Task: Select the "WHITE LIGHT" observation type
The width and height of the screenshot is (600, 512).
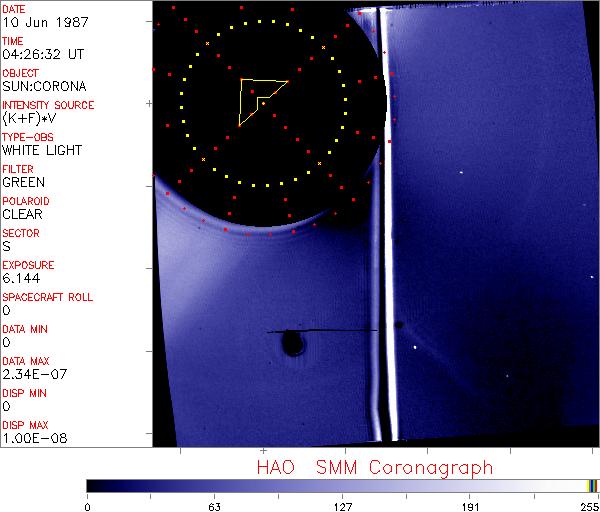Action: [42, 150]
